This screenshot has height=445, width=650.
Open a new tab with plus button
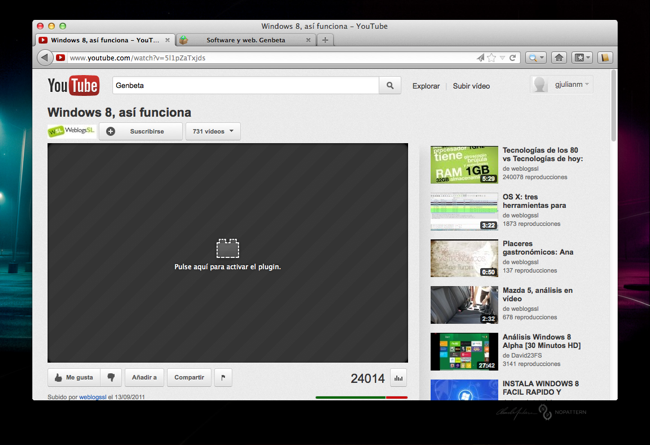325,40
